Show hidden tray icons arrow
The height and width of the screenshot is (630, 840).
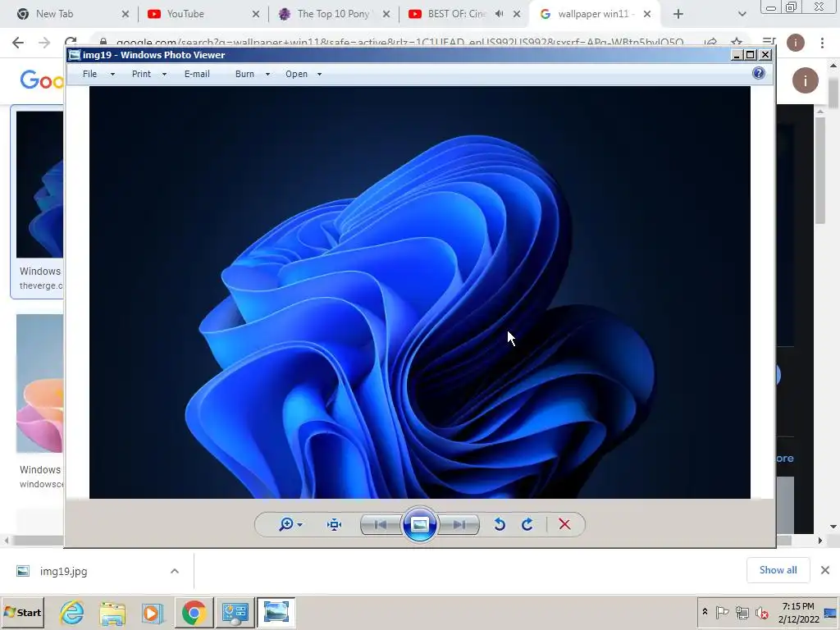point(705,612)
